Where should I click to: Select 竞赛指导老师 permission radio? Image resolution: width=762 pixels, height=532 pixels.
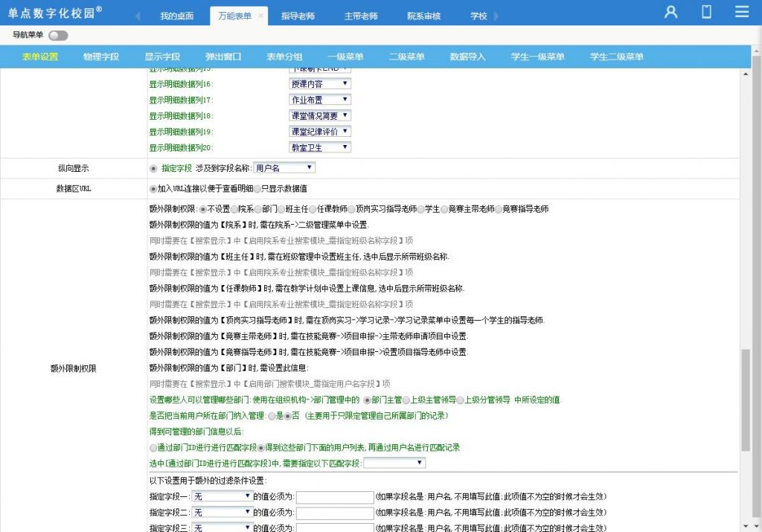pyautogui.click(x=499, y=209)
